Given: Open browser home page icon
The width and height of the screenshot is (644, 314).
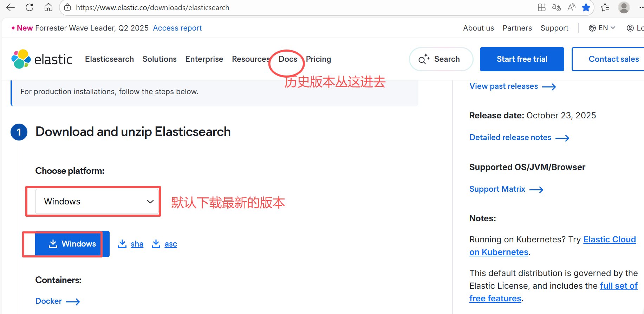Looking at the screenshot, I should coord(48,7).
